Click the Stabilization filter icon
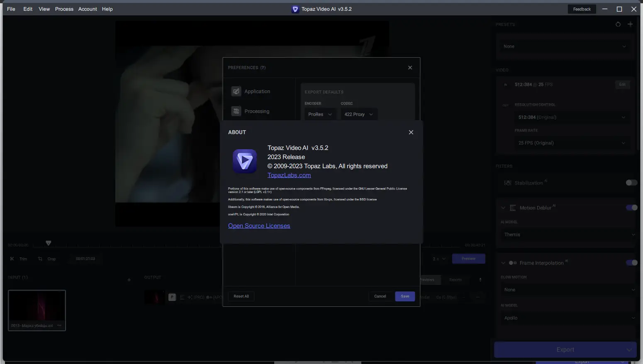Viewport: 643px width, 364px height. pyautogui.click(x=508, y=183)
